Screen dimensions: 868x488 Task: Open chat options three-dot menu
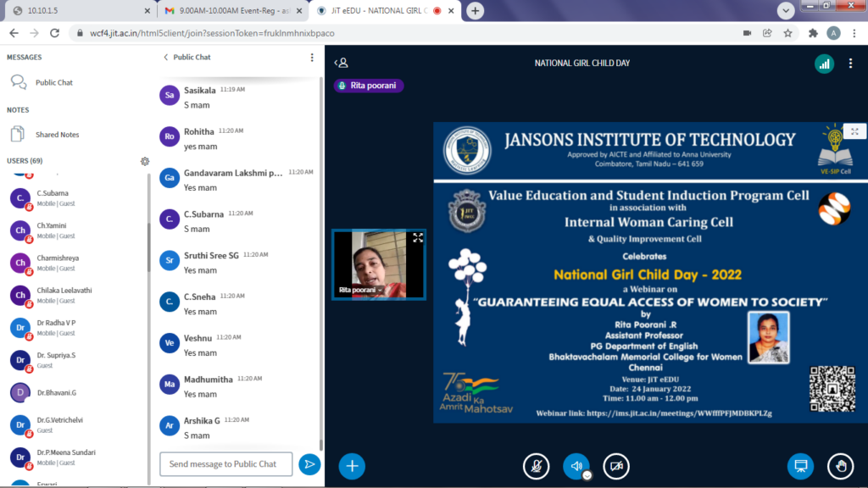pyautogui.click(x=312, y=58)
